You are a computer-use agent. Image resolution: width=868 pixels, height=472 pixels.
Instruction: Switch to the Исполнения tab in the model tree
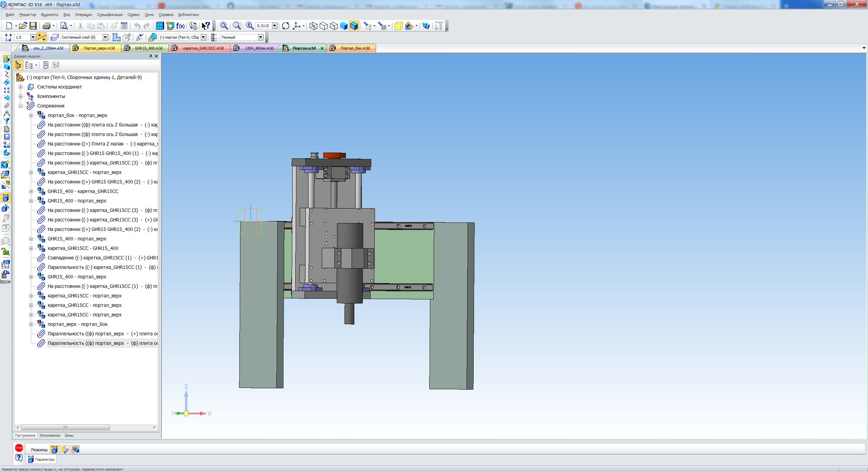[x=50, y=435]
